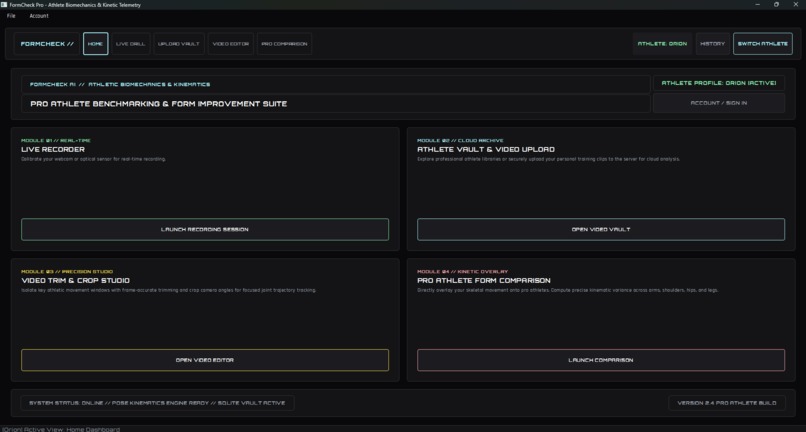This screenshot has width=806, height=432.
Task: Restore down the FormCheck Pro window
Action: [776, 5]
